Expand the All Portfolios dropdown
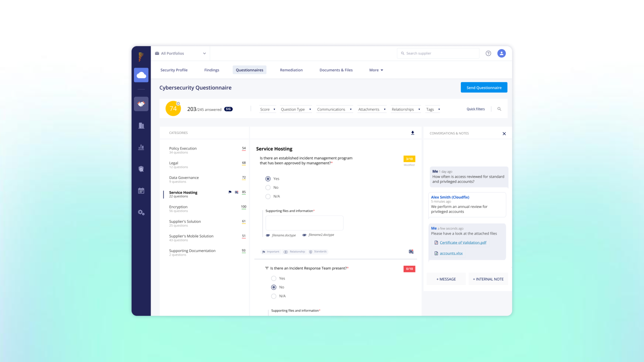644x362 pixels. (181, 53)
